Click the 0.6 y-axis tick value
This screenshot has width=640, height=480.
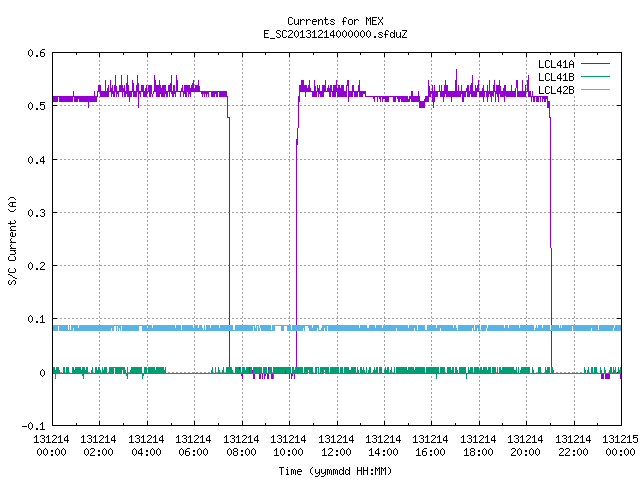tap(36, 53)
